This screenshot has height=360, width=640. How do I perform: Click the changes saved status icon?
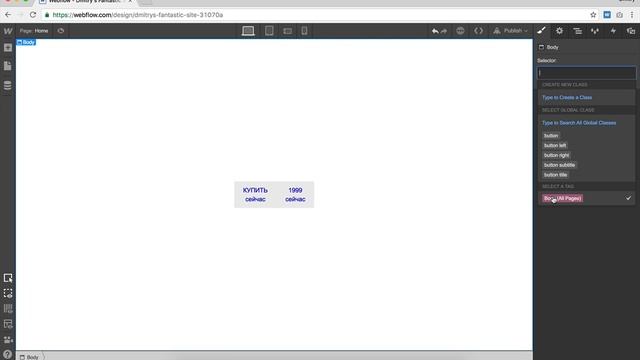point(460,31)
